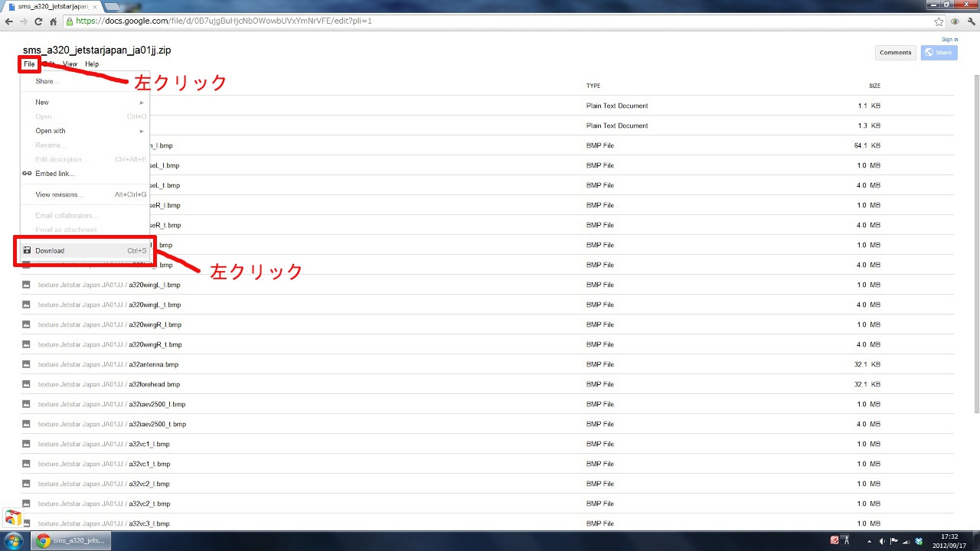
Task: Click the '1.1 KB' size cell
Action: click(869, 106)
